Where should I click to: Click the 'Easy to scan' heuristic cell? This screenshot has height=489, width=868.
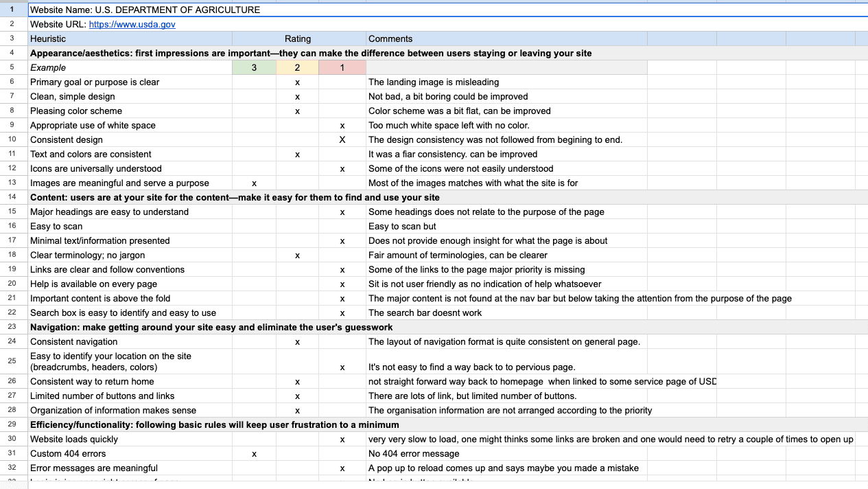coord(130,226)
